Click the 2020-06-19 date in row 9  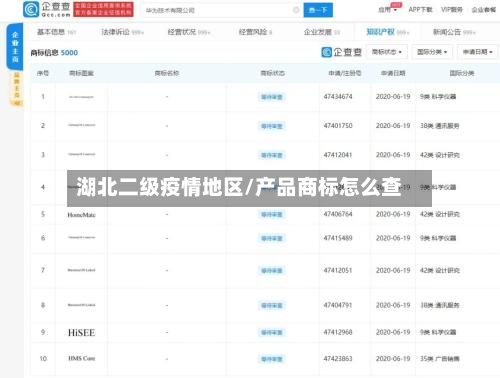pyautogui.click(x=393, y=332)
